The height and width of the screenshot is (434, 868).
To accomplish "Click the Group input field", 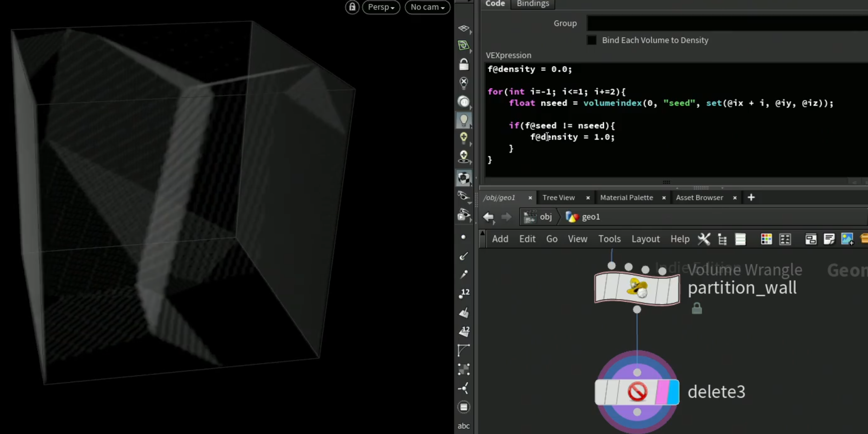I will [x=727, y=23].
